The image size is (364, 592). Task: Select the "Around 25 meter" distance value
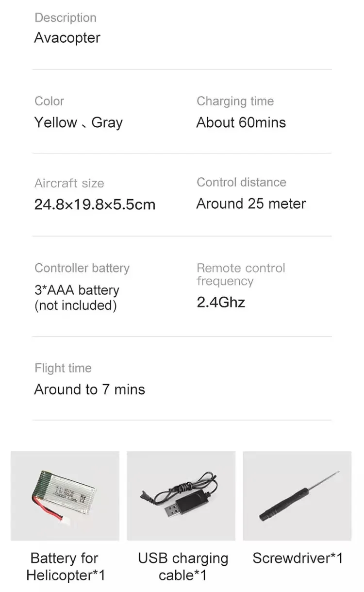(x=251, y=203)
